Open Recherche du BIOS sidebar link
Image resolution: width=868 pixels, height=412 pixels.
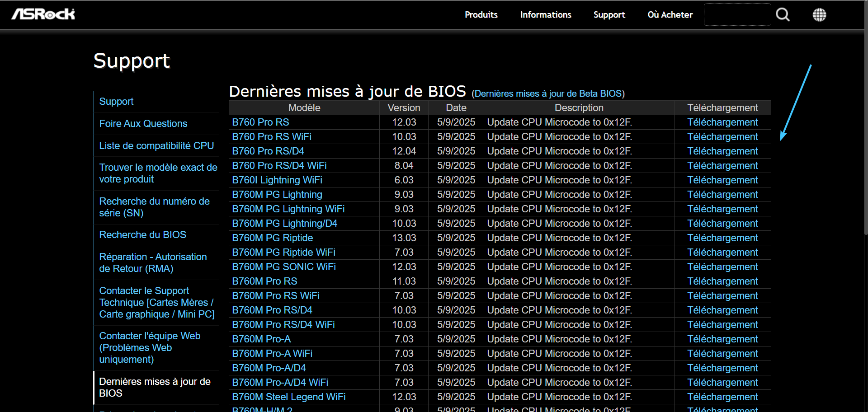click(x=142, y=235)
